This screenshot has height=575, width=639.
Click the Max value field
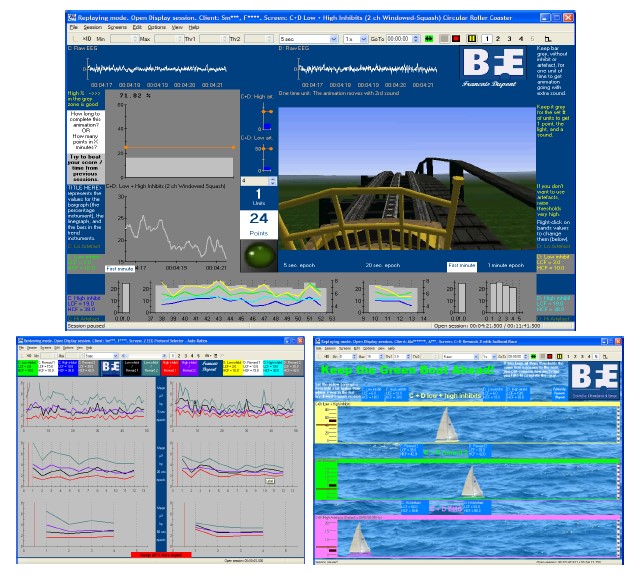168,39
